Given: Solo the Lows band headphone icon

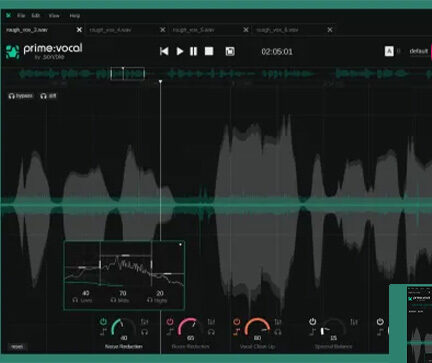Looking at the screenshot, I should pyautogui.click(x=75, y=300).
